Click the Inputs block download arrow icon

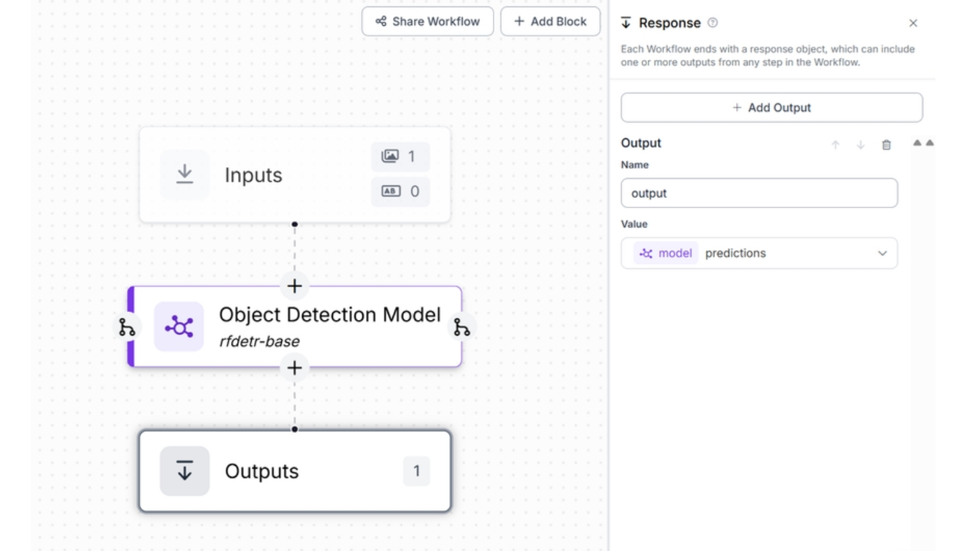(184, 174)
